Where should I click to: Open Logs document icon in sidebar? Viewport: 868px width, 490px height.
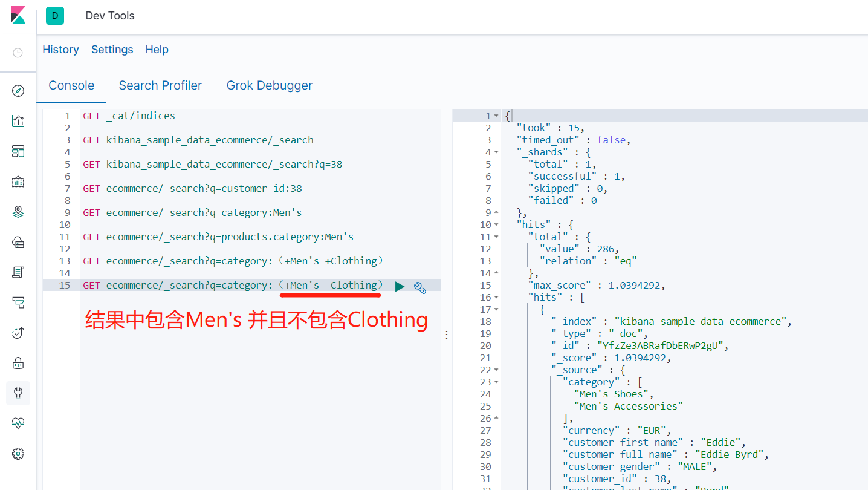[x=18, y=272]
